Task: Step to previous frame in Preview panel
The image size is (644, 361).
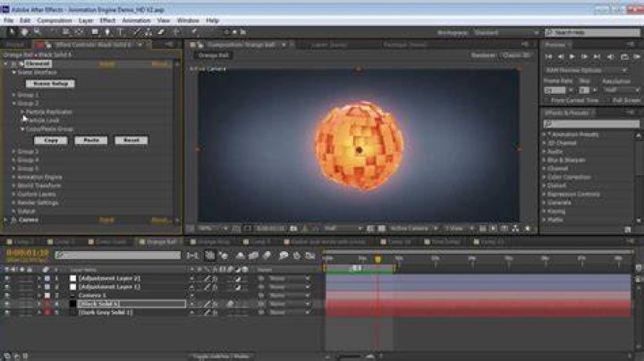Action: 560,57
